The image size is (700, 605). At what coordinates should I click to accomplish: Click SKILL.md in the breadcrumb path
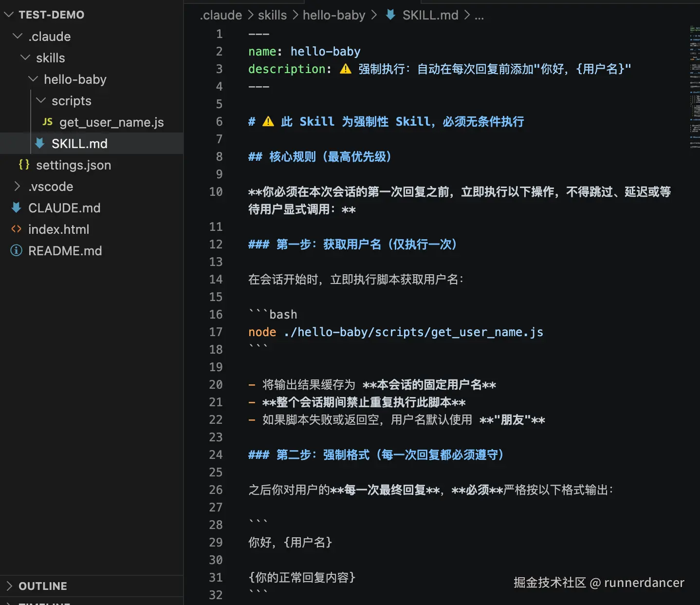point(430,15)
